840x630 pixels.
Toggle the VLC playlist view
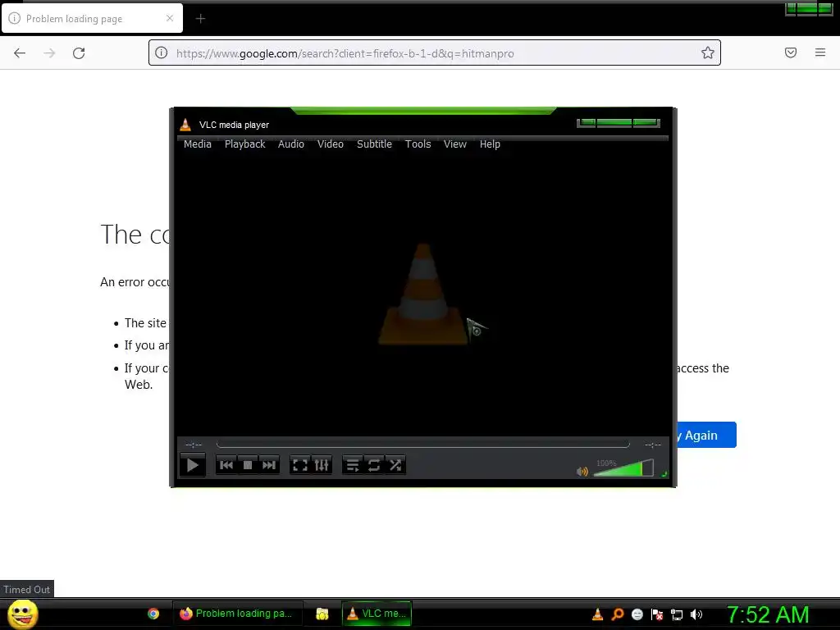(353, 465)
